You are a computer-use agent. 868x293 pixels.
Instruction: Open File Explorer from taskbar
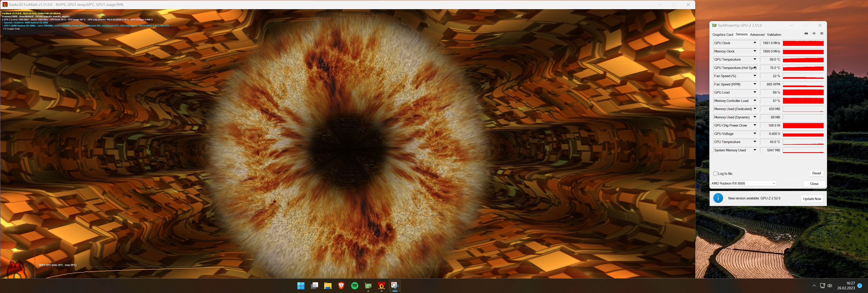(328, 286)
